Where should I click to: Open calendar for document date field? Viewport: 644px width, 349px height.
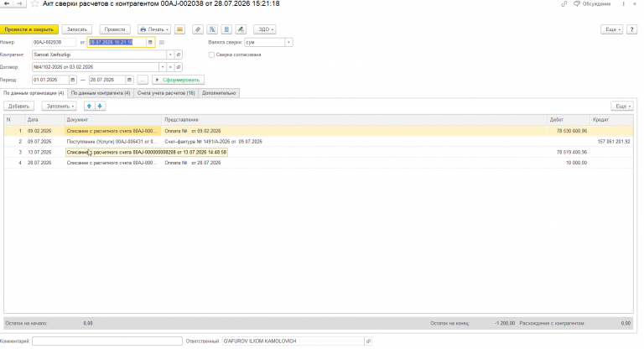[x=150, y=42]
